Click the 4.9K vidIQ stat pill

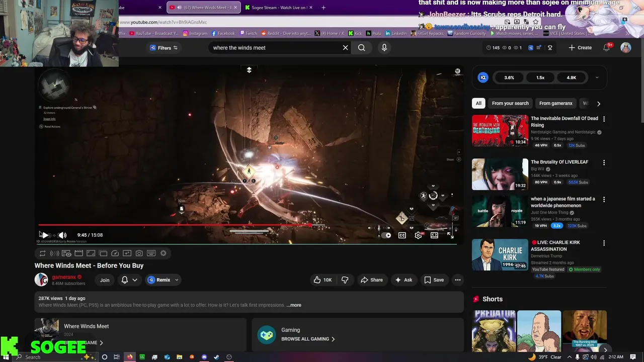pyautogui.click(x=571, y=77)
